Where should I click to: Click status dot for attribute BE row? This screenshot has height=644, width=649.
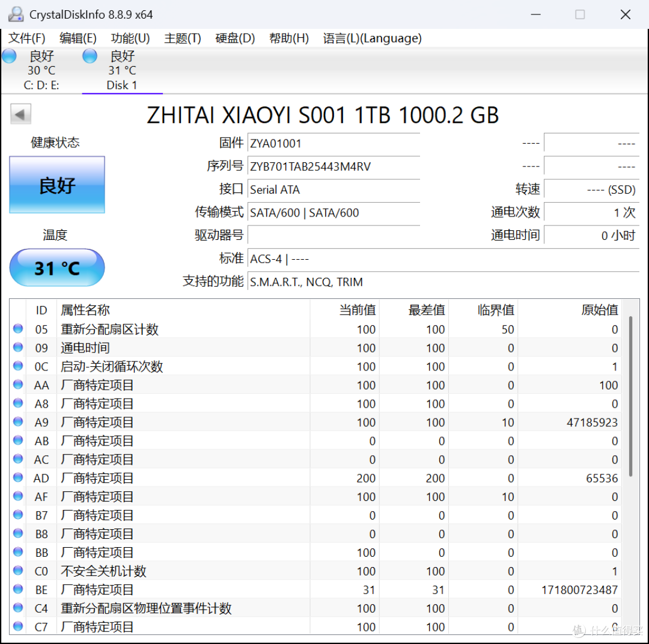coord(18,589)
